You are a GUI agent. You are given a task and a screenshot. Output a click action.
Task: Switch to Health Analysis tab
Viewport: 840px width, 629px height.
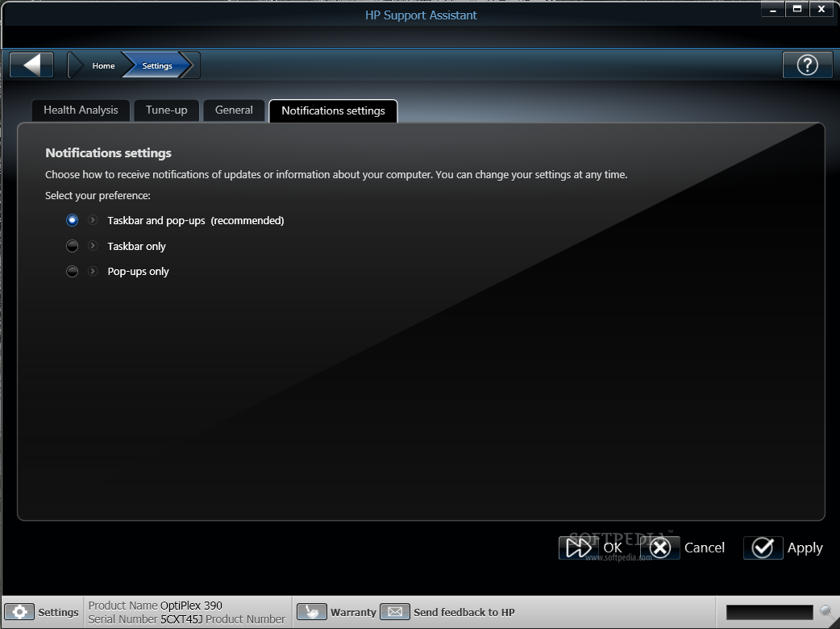click(81, 110)
